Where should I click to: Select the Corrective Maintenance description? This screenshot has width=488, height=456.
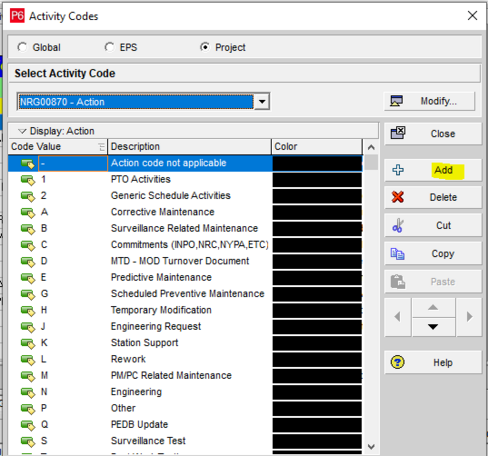162,212
